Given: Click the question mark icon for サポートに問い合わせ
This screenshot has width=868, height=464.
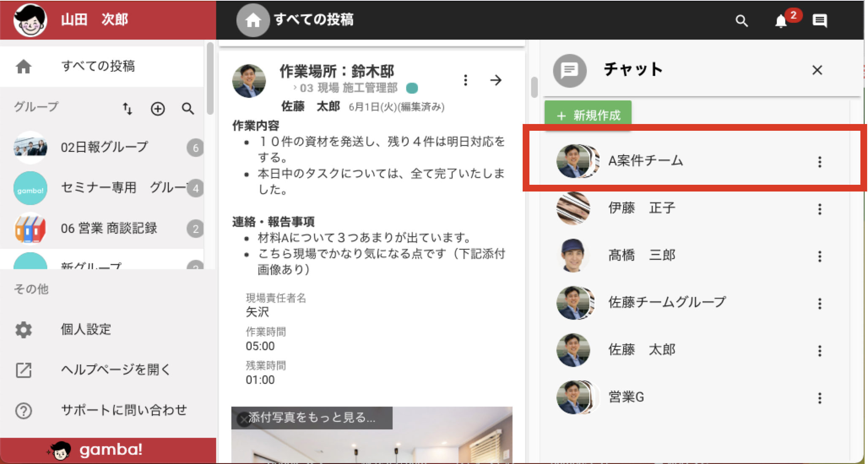Looking at the screenshot, I should pyautogui.click(x=24, y=410).
